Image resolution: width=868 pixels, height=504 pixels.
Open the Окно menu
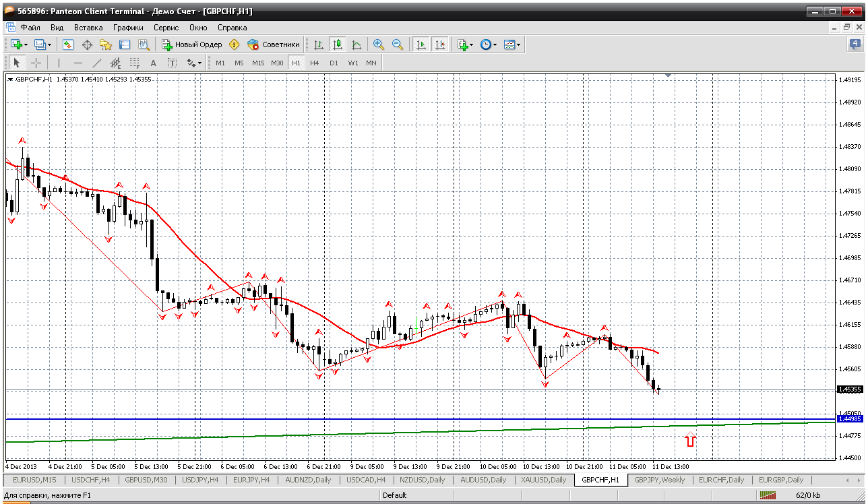point(198,28)
